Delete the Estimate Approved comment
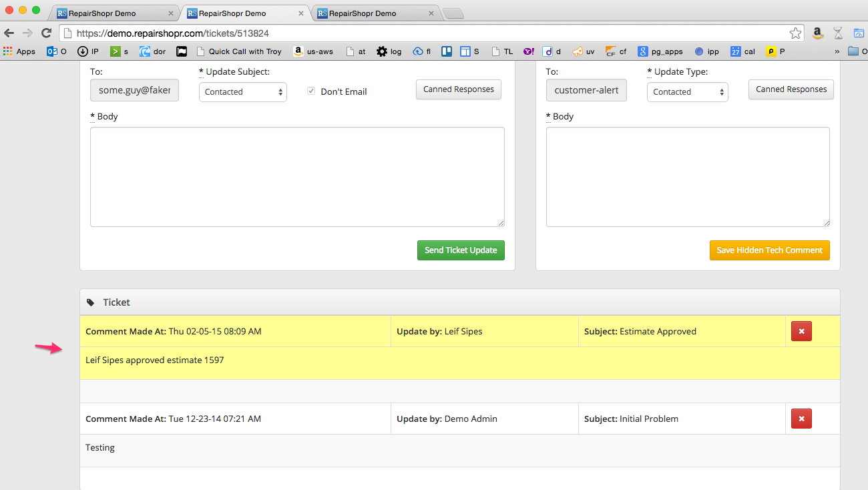Viewport: 868px width, 490px height. click(x=801, y=331)
